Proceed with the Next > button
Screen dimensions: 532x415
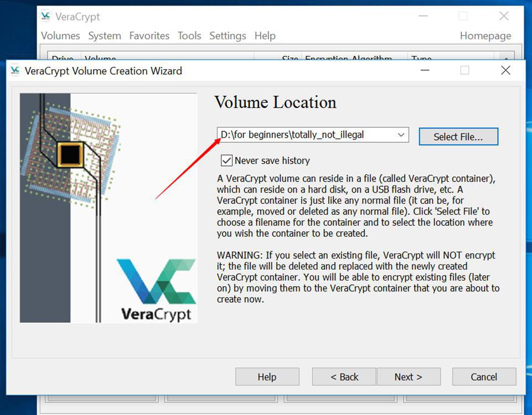409,377
